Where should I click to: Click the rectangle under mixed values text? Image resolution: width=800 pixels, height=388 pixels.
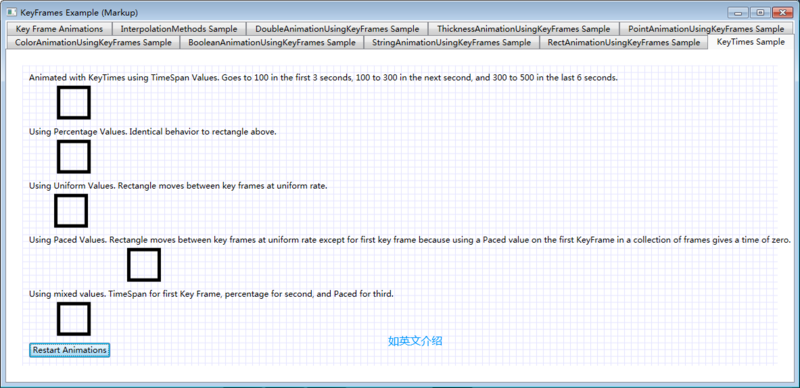tap(74, 319)
